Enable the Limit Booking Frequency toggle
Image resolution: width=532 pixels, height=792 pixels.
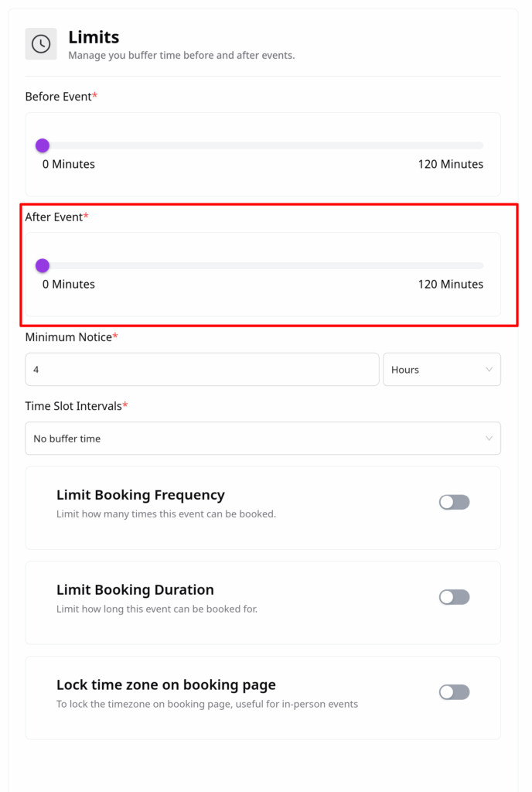pyautogui.click(x=454, y=502)
